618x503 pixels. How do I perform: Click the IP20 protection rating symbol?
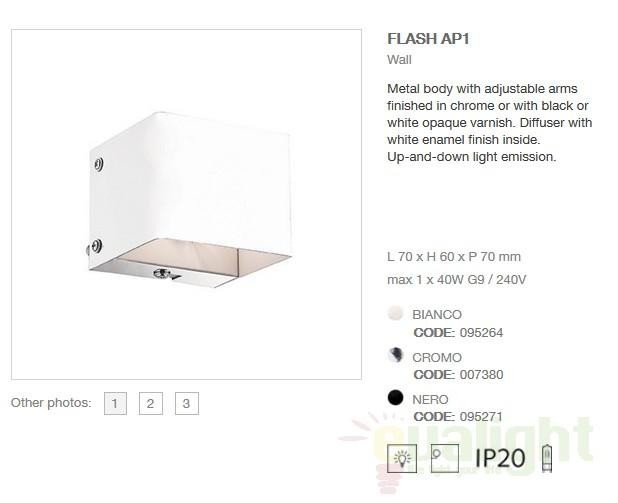(x=501, y=458)
